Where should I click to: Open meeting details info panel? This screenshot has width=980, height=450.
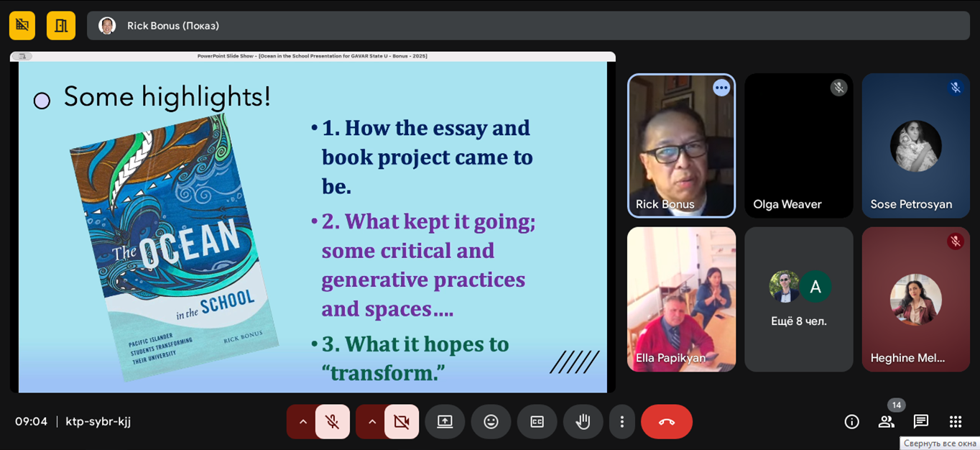851,422
